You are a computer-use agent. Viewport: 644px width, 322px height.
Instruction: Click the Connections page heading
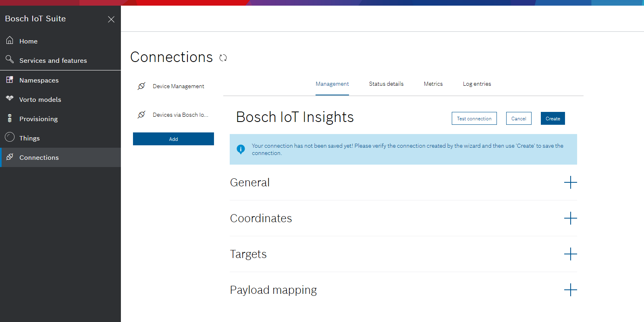tap(172, 57)
